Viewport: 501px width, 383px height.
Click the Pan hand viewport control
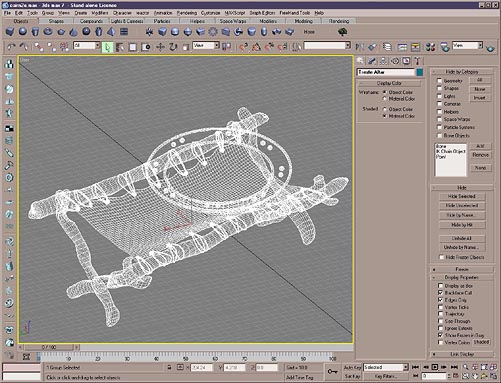[475, 376]
